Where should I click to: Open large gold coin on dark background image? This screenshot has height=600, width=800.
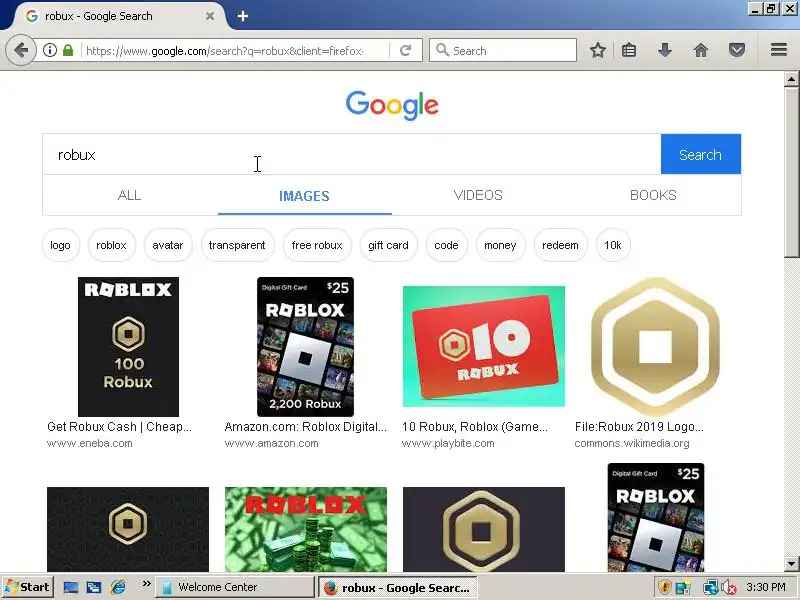484,529
